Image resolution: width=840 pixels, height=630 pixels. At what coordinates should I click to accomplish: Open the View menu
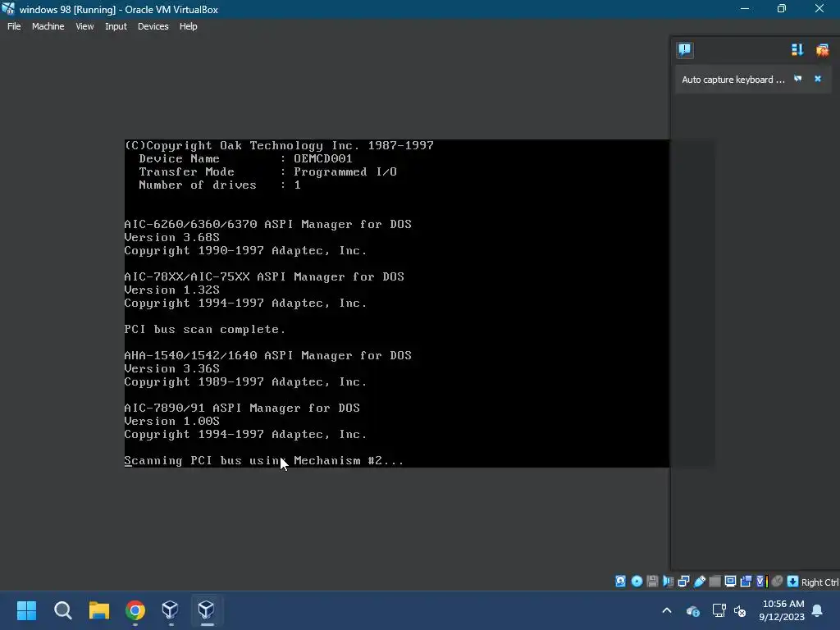point(84,26)
